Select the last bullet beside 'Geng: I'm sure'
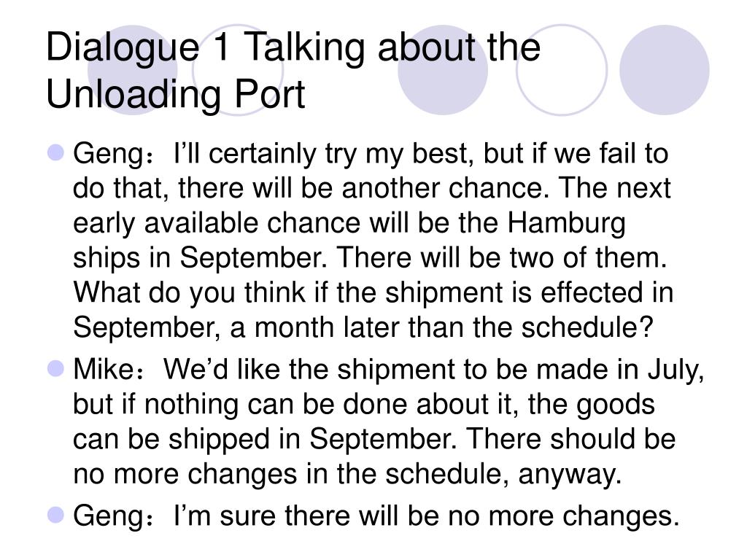The height and width of the screenshot is (560, 747). click(x=56, y=515)
